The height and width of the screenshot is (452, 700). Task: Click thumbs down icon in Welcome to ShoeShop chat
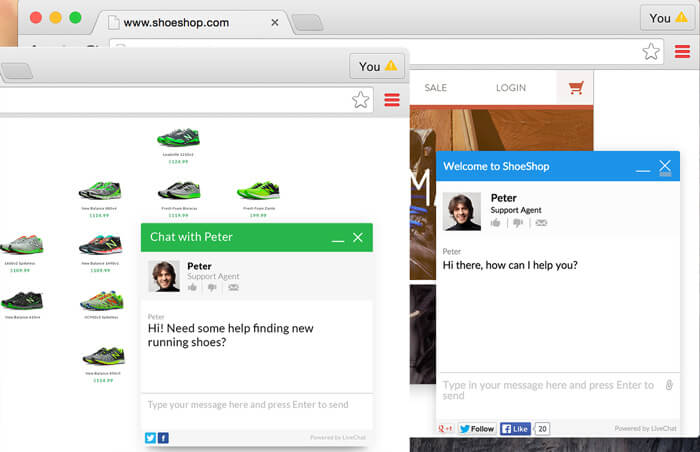coord(518,222)
